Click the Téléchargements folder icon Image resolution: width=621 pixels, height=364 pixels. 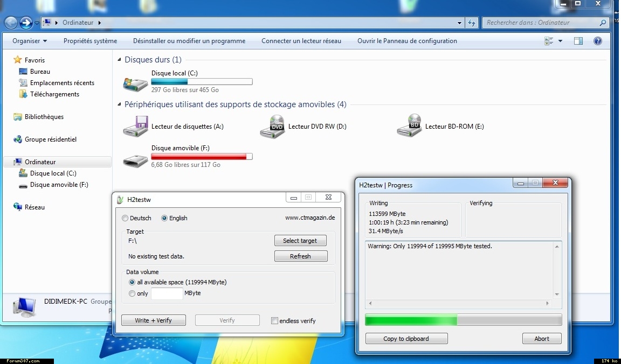click(23, 94)
